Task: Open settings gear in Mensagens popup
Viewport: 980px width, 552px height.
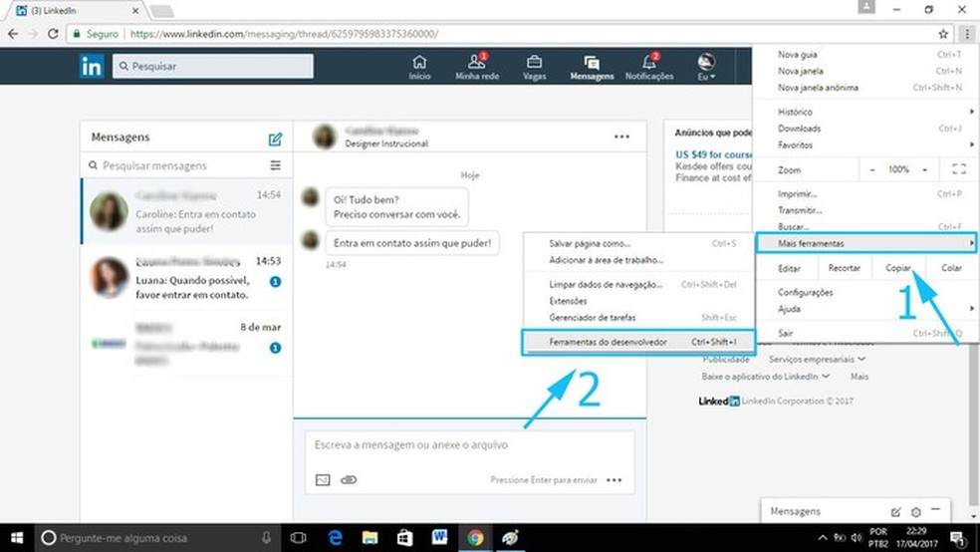Action: [915, 512]
